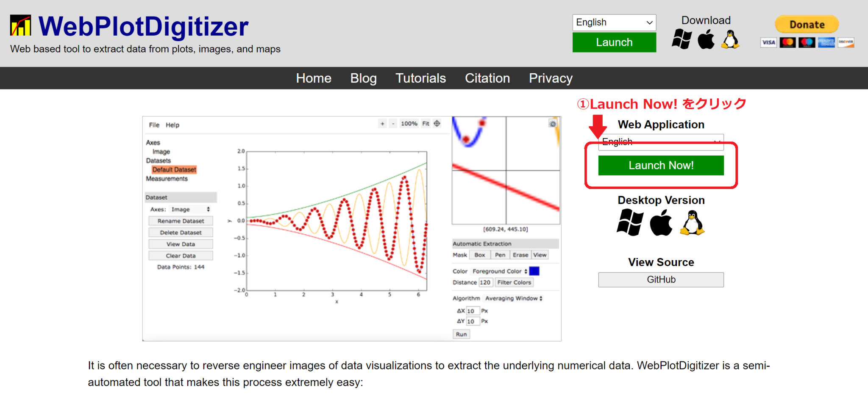Click the green Launch button in header
The image size is (868, 394).
(614, 42)
